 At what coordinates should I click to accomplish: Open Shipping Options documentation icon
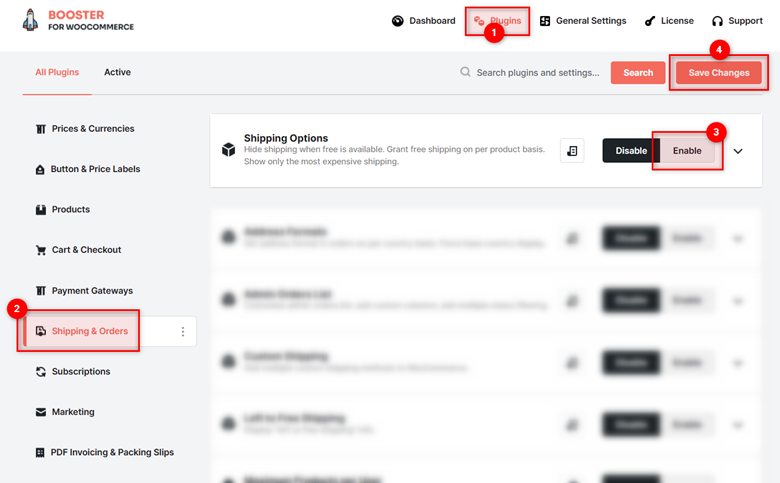click(x=572, y=151)
